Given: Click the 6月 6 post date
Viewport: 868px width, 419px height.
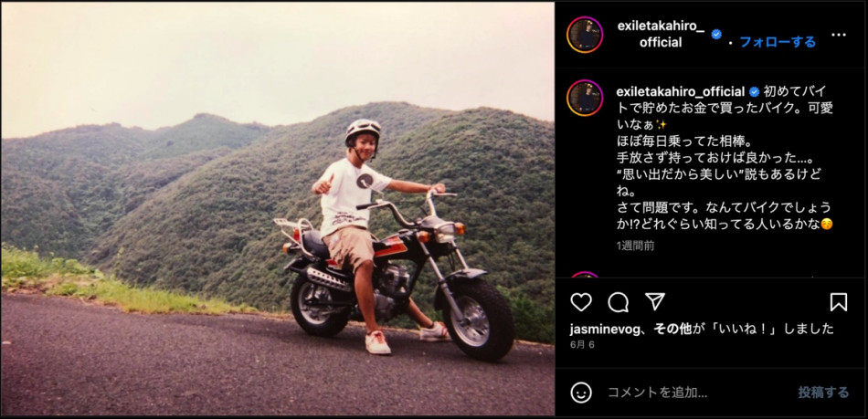Looking at the screenshot, I should coord(582,344).
